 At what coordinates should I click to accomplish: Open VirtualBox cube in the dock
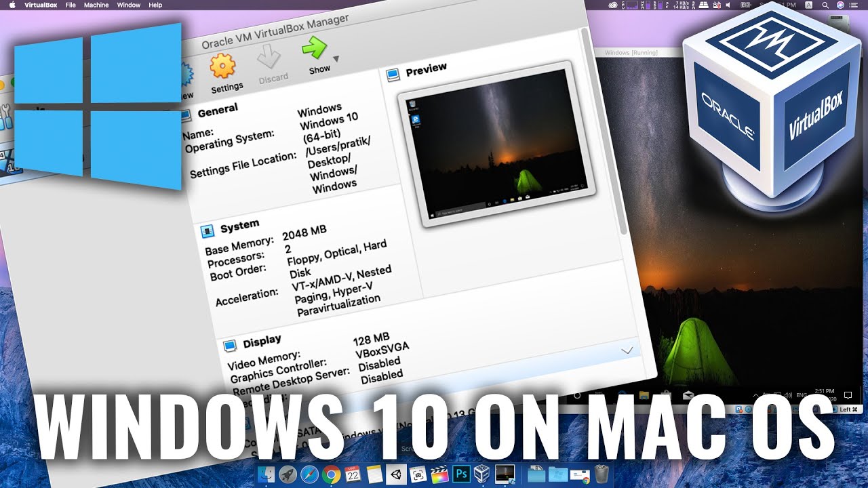click(483, 474)
